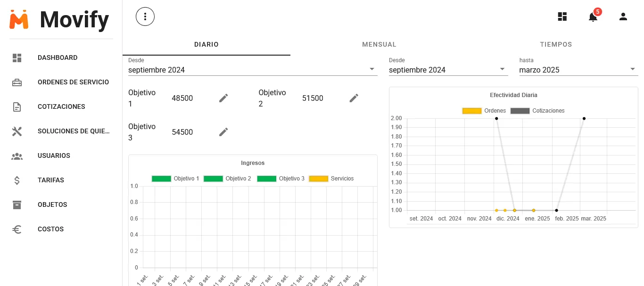
Task: Switch to the TIEMPOS tab
Action: [x=556, y=44]
